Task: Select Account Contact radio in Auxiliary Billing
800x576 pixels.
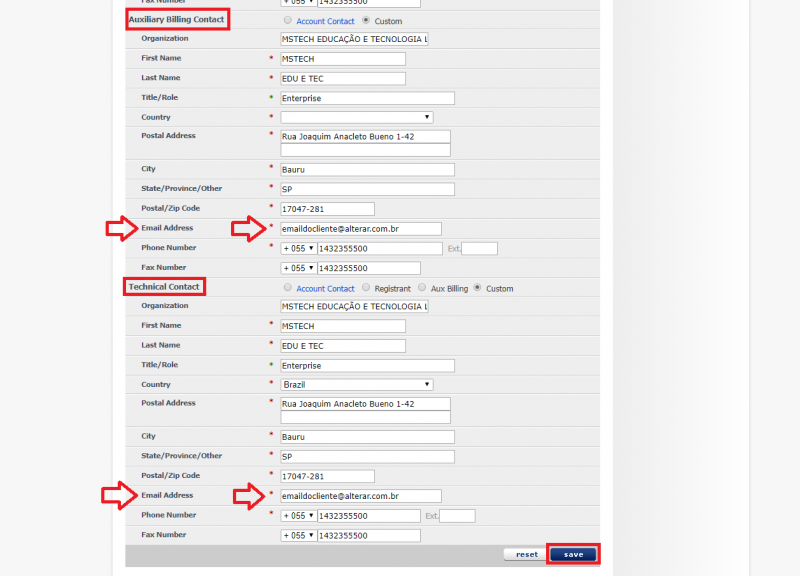Action: tap(288, 20)
